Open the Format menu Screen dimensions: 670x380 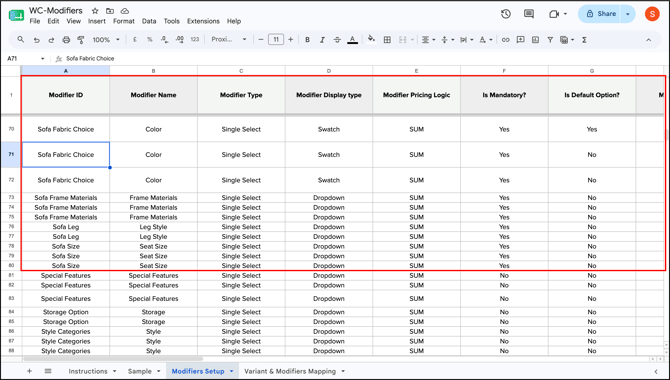pos(123,21)
